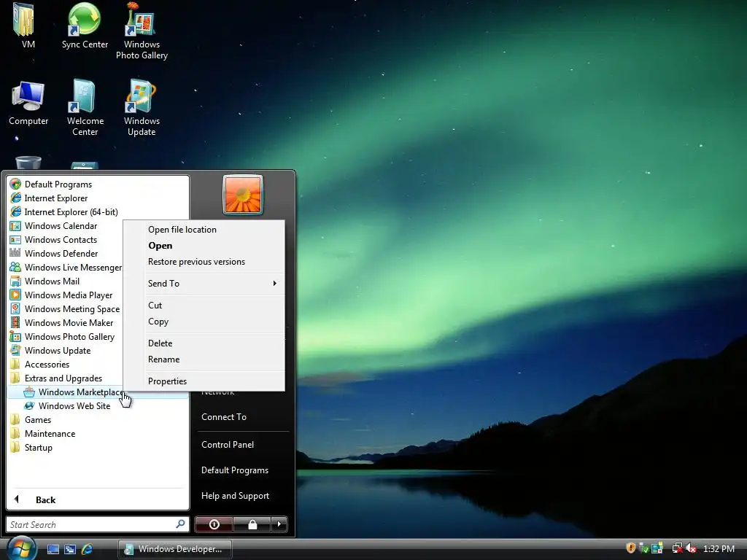Expand the shutdown options arrow

[279, 524]
